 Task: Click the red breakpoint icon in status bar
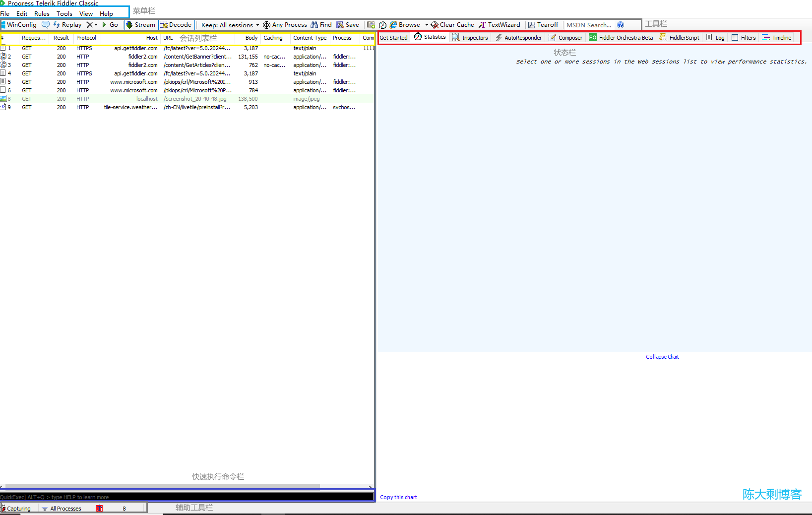(x=99, y=509)
